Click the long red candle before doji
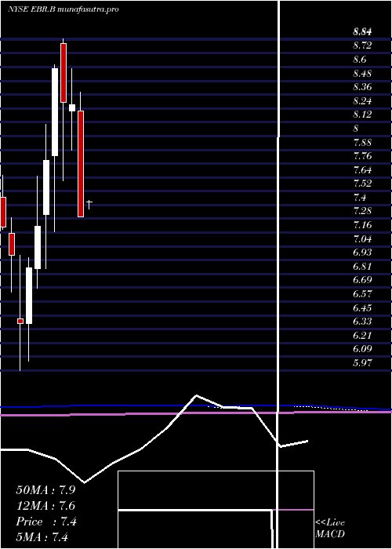This screenshot has width=392, height=549. pyautogui.click(x=81, y=164)
